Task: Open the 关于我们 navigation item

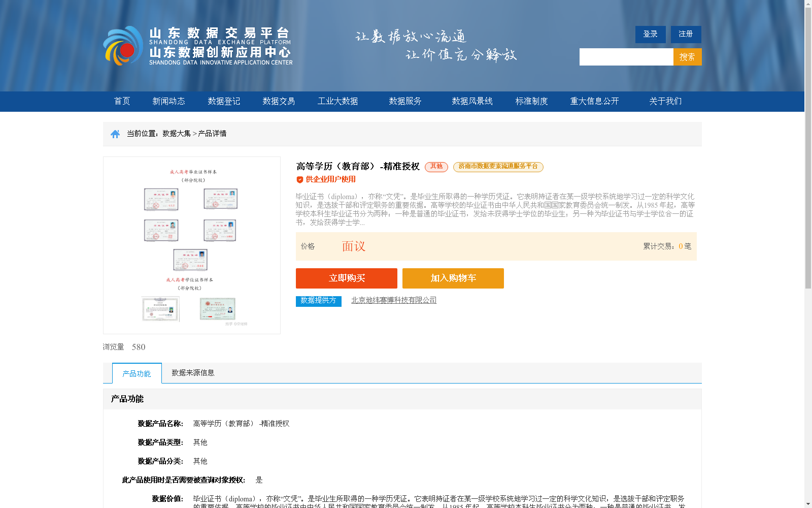Action: point(665,101)
